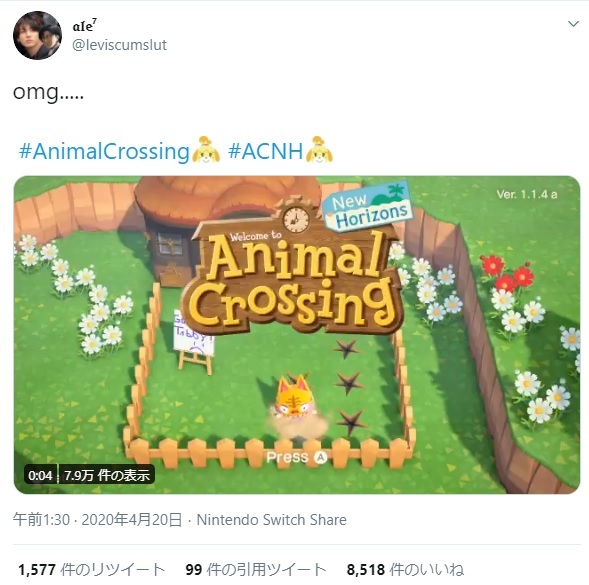Play the Animal Crossing video thumbnail
The image size is (589, 585).
297,334
